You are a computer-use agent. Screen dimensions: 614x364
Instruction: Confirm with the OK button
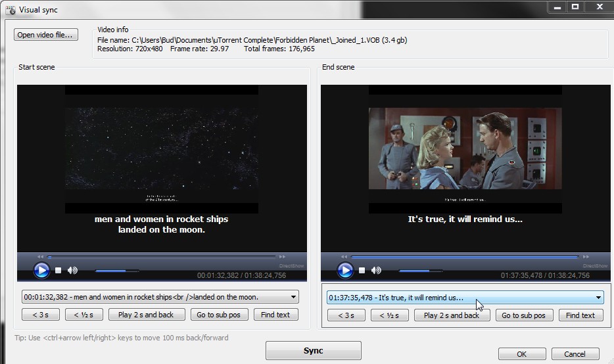pyautogui.click(x=522, y=354)
